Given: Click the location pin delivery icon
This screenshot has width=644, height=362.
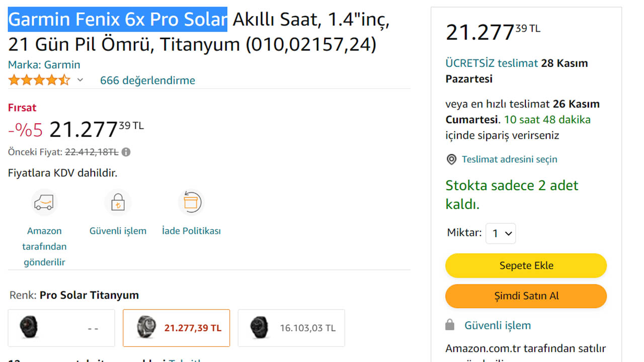Looking at the screenshot, I should coord(452,159).
